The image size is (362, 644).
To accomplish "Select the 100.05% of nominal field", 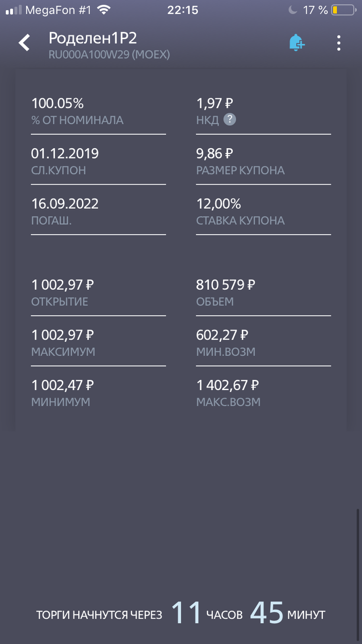I will [x=98, y=112].
